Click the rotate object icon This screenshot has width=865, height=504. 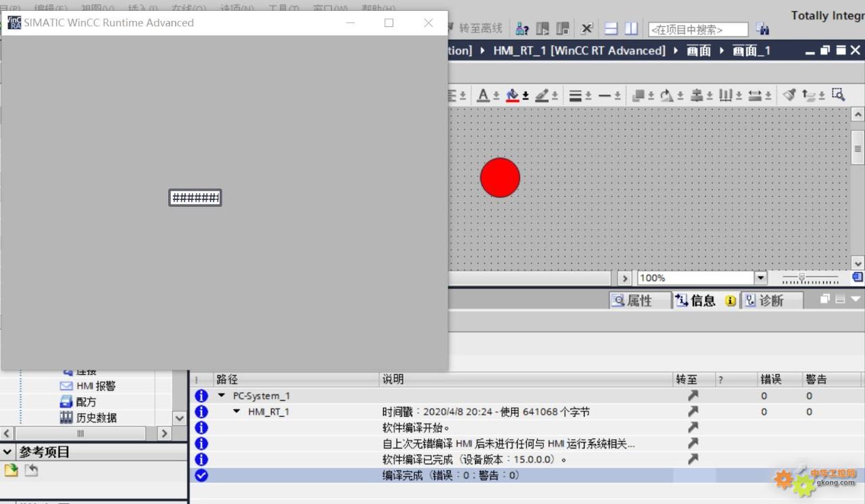(x=668, y=96)
